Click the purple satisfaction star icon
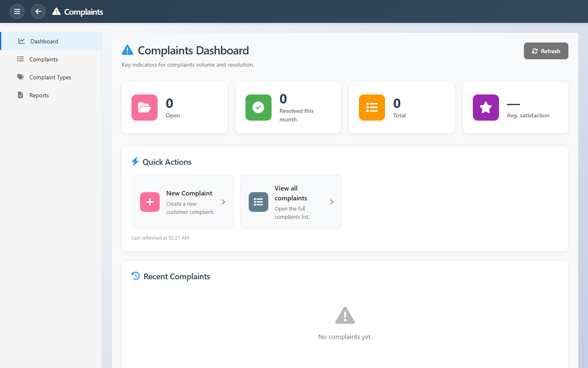Image resolution: width=588 pixels, height=368 pixels. (486, 108)
